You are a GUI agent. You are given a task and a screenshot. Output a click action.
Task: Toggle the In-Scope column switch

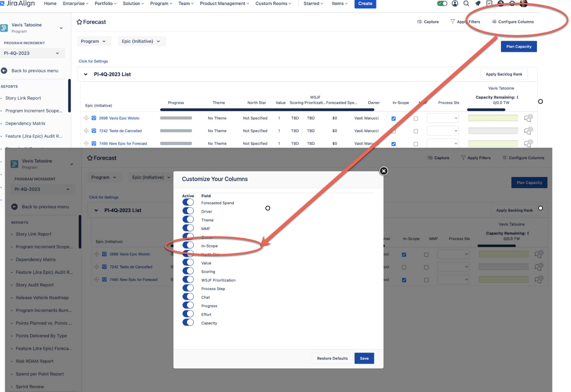point(188,245)
